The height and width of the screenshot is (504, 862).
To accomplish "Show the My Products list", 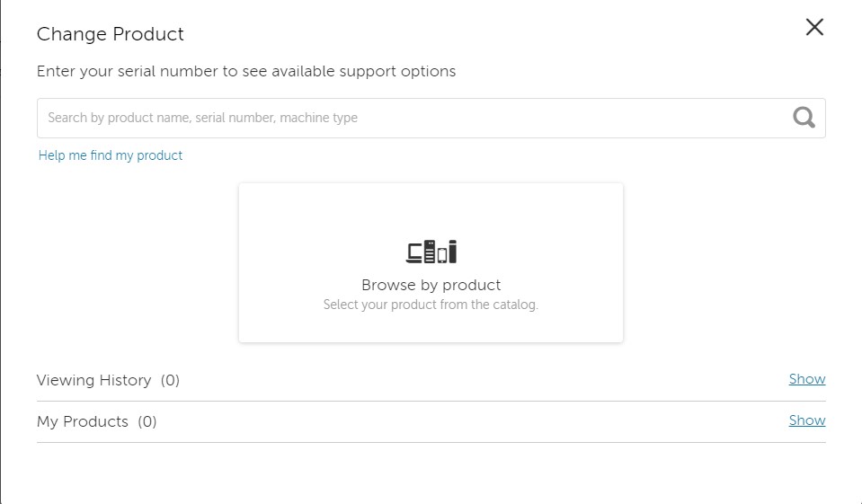I will pos(806,420).
